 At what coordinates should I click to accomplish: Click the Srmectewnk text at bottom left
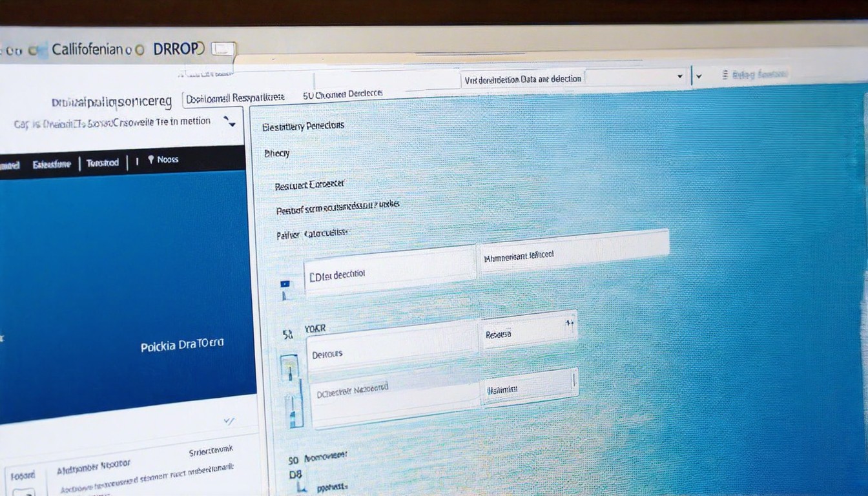click(x=211, y=449)
